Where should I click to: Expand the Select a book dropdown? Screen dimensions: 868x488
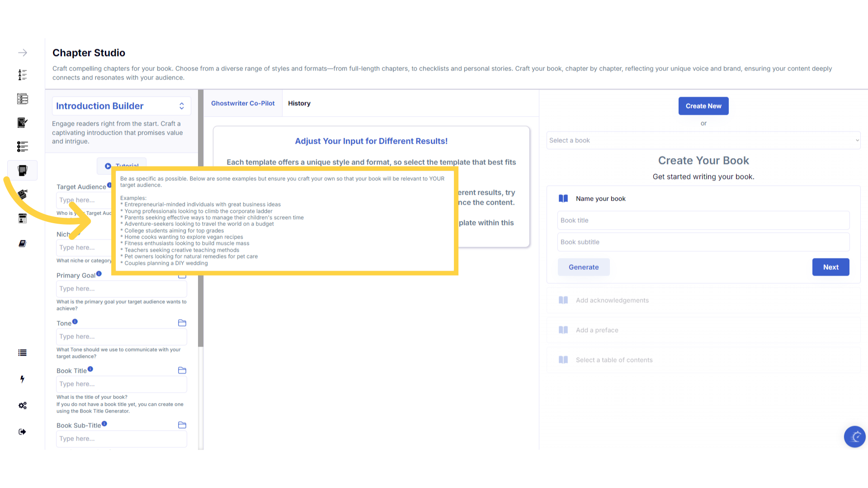pos(703,141)
